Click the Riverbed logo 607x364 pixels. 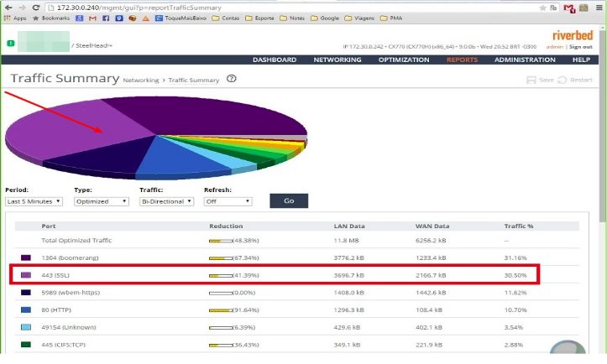573,35
